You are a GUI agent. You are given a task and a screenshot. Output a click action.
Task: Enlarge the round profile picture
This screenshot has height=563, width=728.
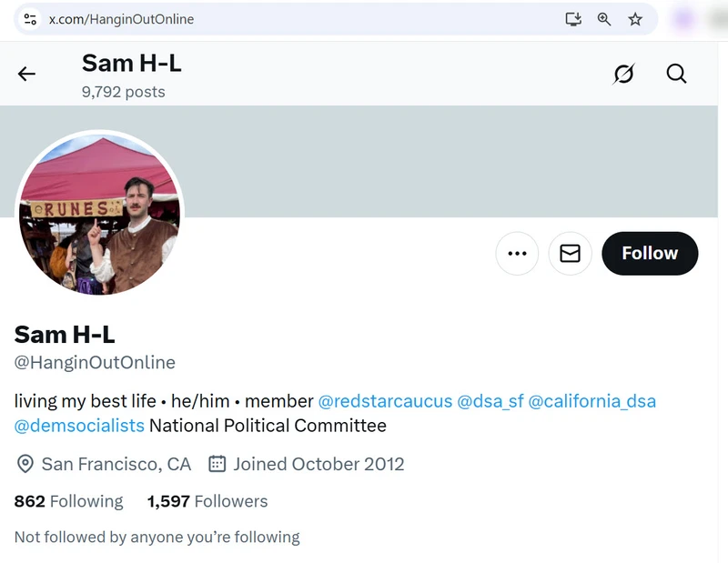pyautogui.click(x=100, y=216)
